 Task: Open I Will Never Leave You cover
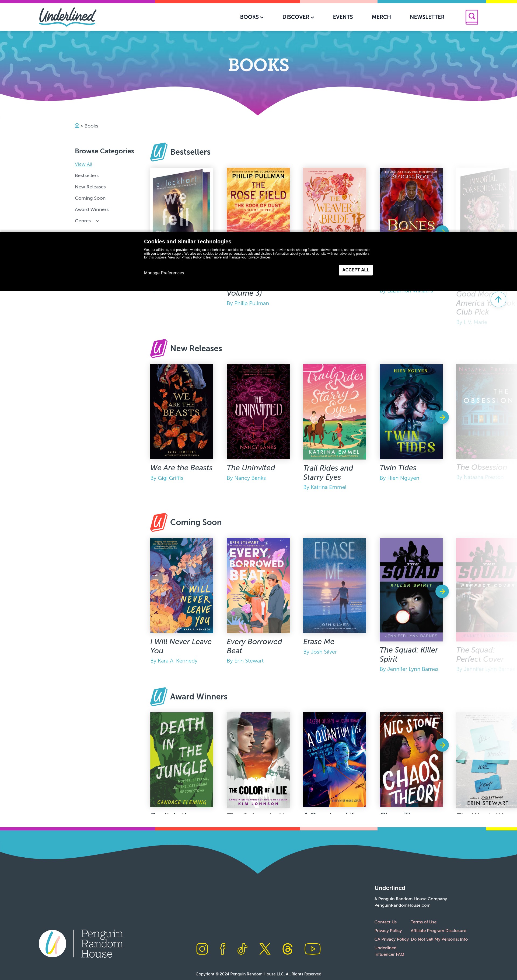pos(182,585)
